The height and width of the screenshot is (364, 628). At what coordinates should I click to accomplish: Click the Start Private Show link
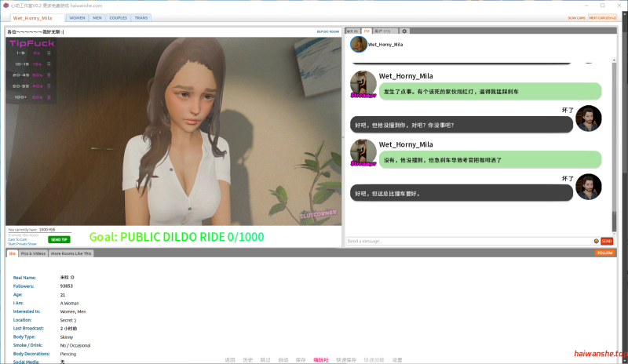tap(22, 244)
